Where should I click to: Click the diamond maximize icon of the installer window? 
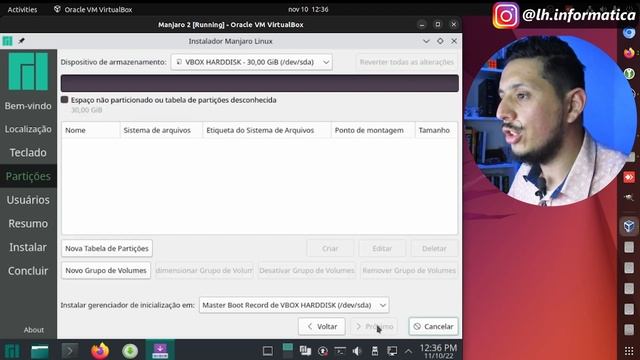click(x=440, y=41)
